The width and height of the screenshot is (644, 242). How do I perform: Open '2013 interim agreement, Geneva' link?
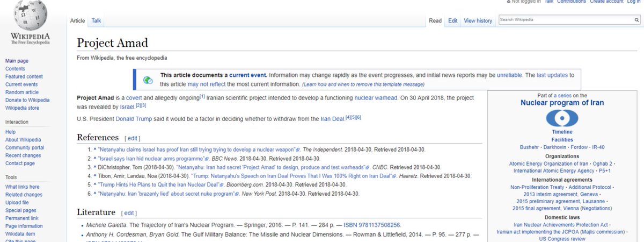click(x=562, y=194)
